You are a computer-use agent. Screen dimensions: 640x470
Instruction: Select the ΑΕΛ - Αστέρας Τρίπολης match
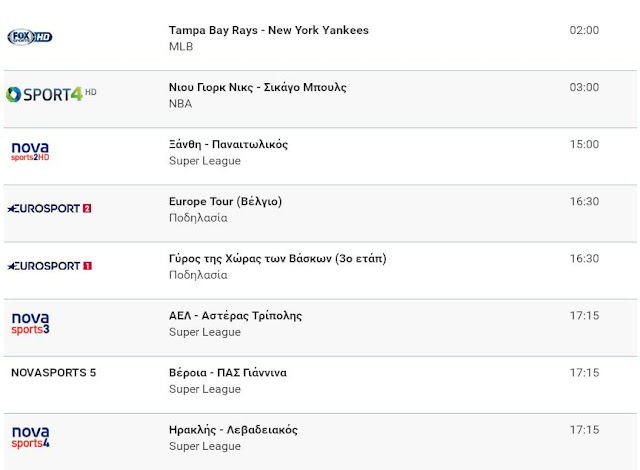235,315
